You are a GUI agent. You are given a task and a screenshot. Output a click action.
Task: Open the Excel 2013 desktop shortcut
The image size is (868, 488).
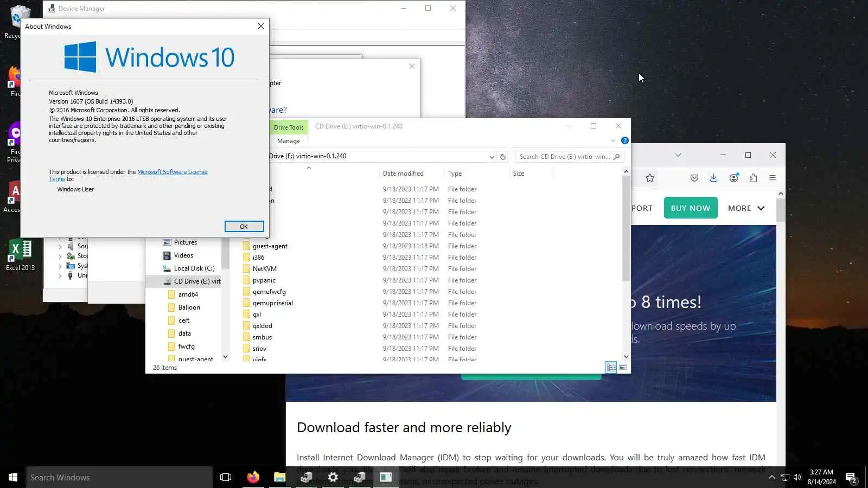20,255
